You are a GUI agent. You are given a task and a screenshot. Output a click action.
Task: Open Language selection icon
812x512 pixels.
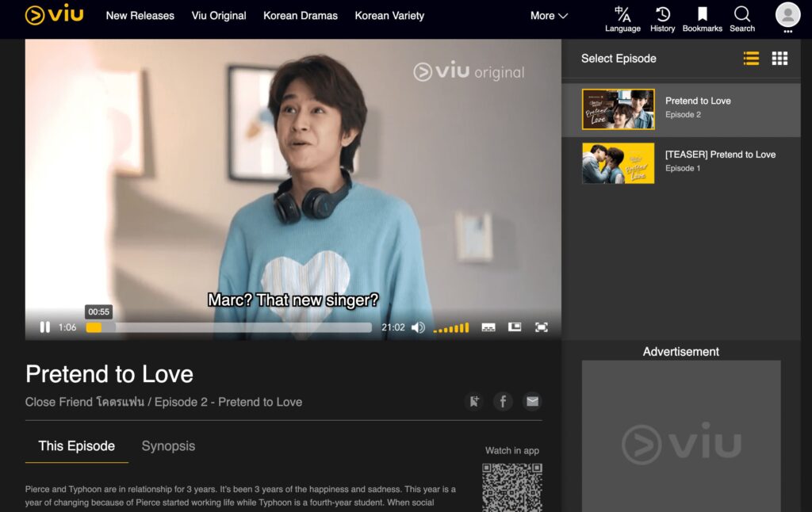[622, 19]
